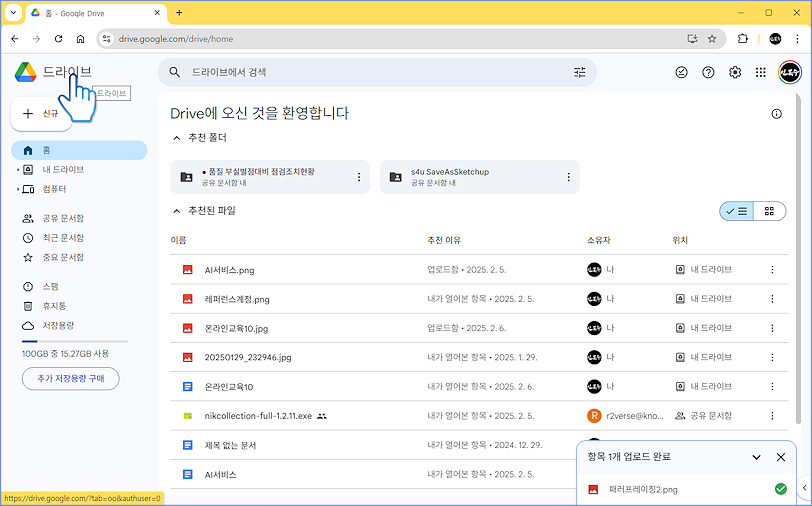Open the tab search dropdown
This screenshot has width=812, height=506.
(13, 12)
